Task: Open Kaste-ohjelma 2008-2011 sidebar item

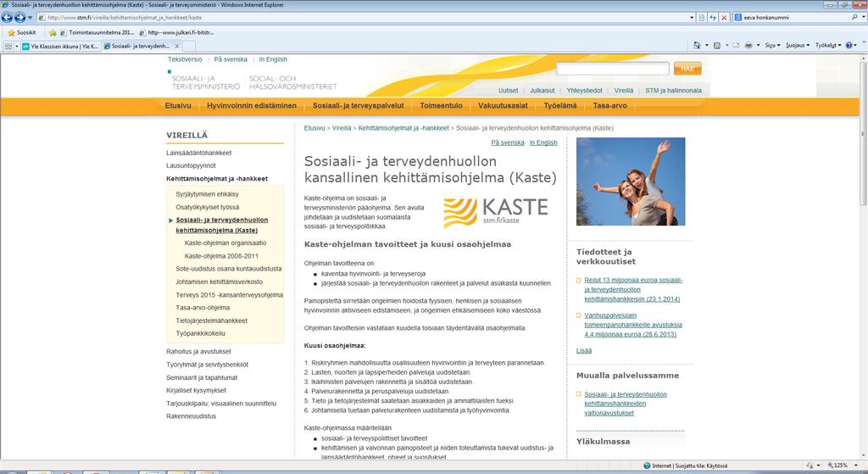Action: tap(221, 256)
